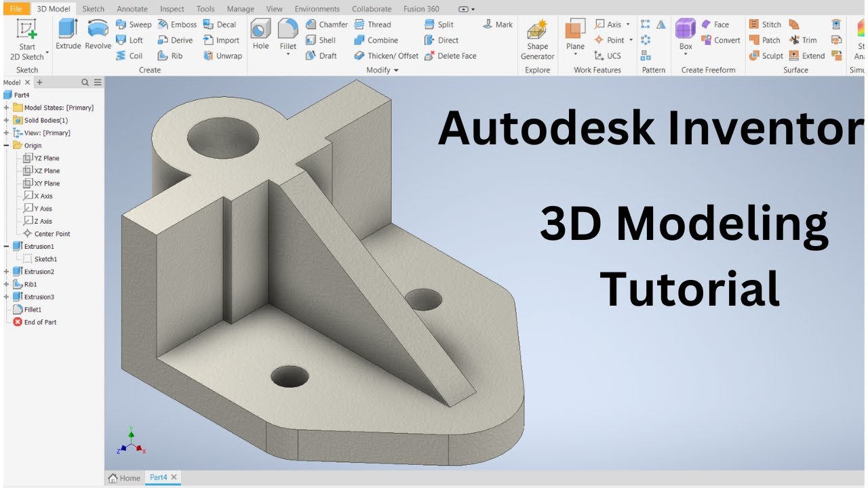868x488 pixels.
Task: Select the Split tool
Action: pos(439,24)
